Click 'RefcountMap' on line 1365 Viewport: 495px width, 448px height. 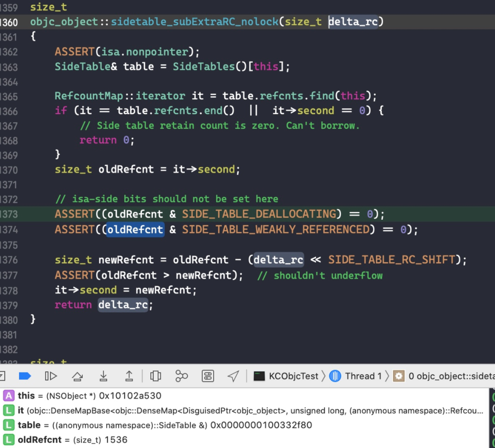[89, 96]
